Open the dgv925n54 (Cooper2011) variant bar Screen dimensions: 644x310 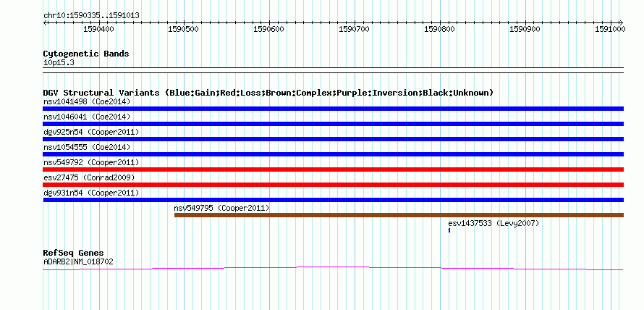pyautogui.click(x=333, y=139)
